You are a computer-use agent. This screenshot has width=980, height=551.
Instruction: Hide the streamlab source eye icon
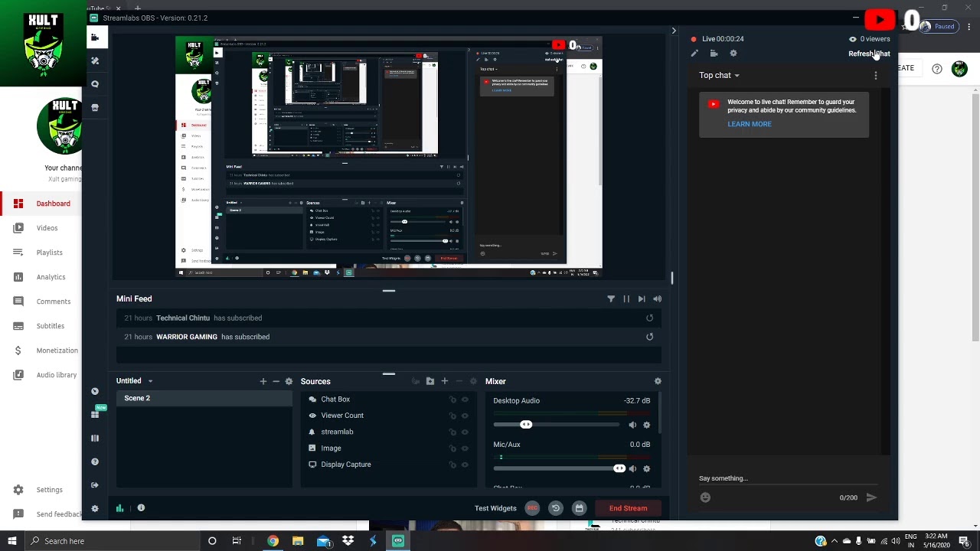(x=465, y=432)
